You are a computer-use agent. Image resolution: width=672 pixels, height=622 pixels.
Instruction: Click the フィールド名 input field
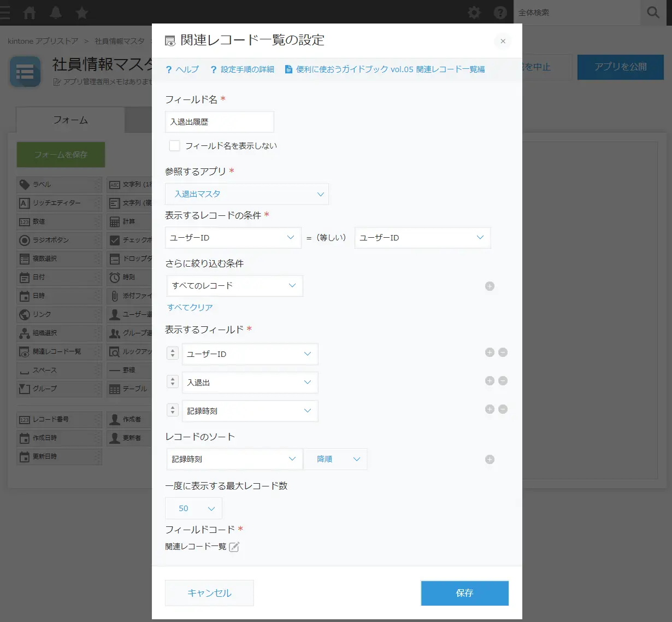[220, 122]
